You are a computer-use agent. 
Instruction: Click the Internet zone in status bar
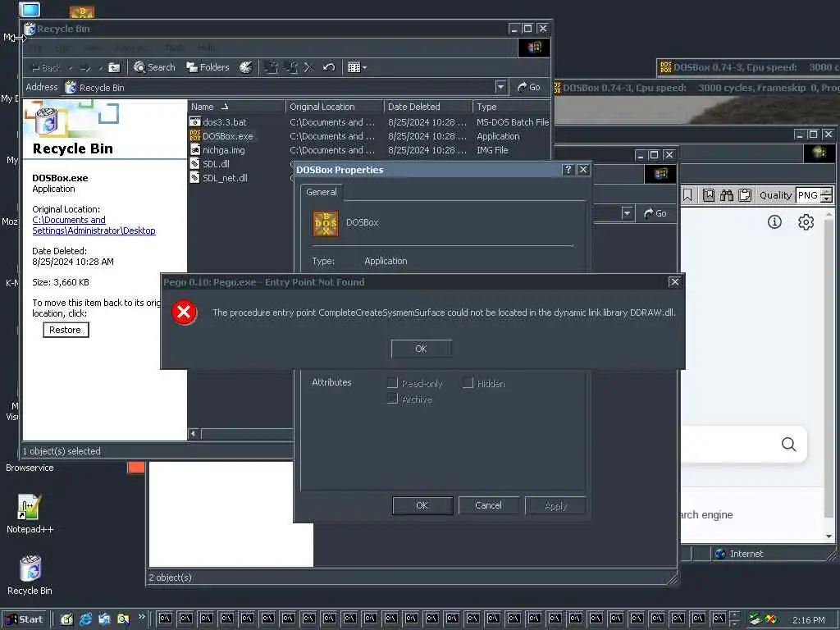[x=739, y=554]
